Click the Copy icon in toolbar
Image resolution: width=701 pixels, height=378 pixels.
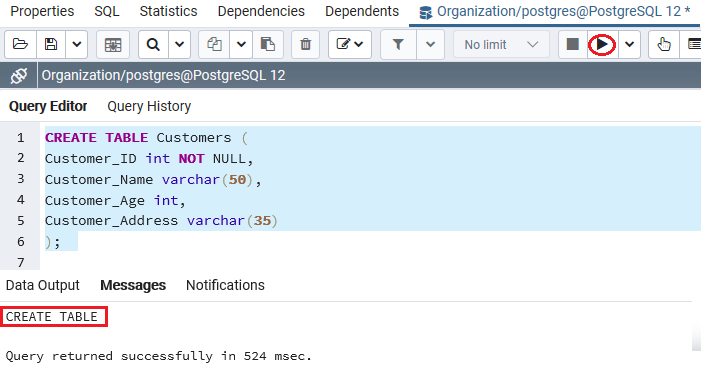(x=214, y=45)
